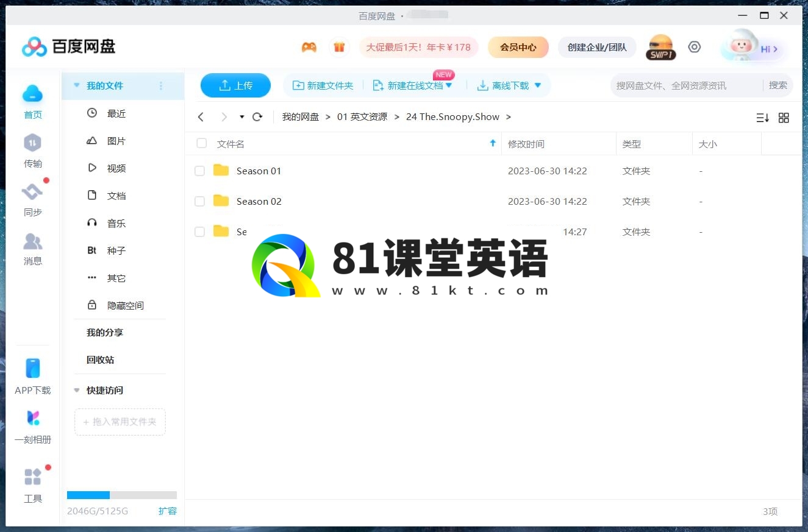Sort by 文件名 column header
808x532 pixels.
point(231,144)
